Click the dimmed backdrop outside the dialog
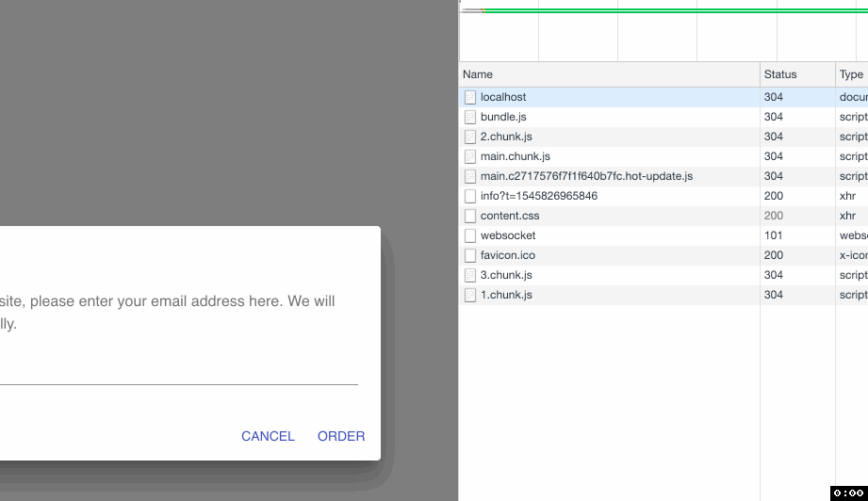Screen dimensions: 868x501 click(226, 113)
